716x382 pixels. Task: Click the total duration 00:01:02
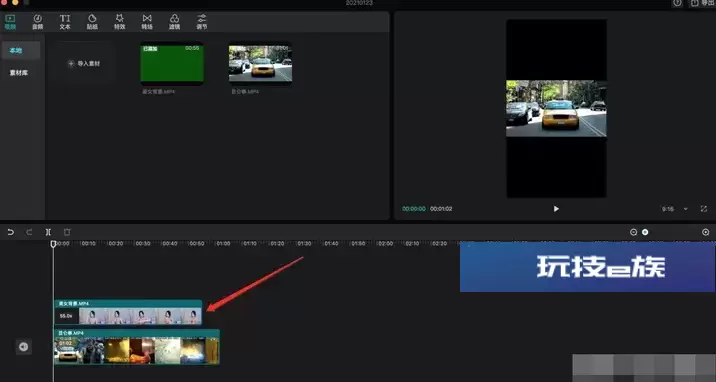coord(441,209)
